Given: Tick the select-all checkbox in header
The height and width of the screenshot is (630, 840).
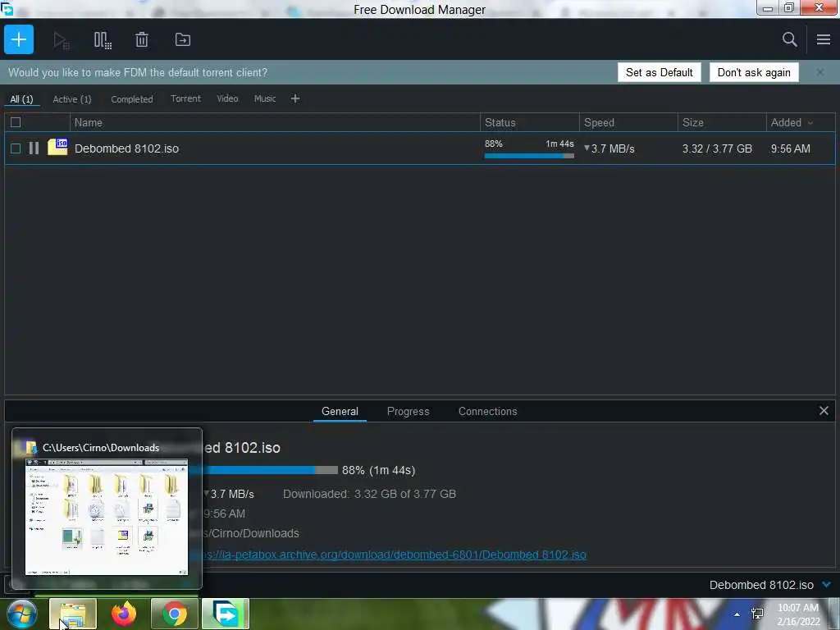Looking at the screenshot, I should pos(16,123).
